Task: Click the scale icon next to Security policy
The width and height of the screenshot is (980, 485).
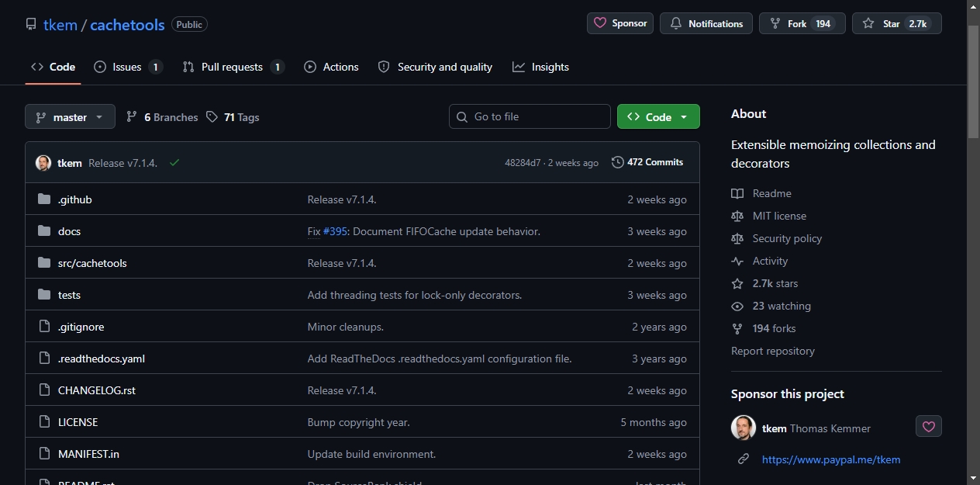Action: click(x=737, y=238)
